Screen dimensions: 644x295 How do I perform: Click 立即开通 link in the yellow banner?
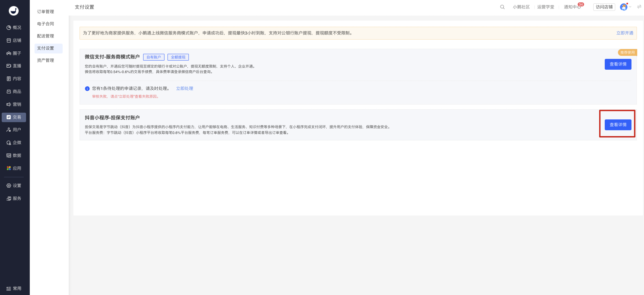click(x=625, y=33)
